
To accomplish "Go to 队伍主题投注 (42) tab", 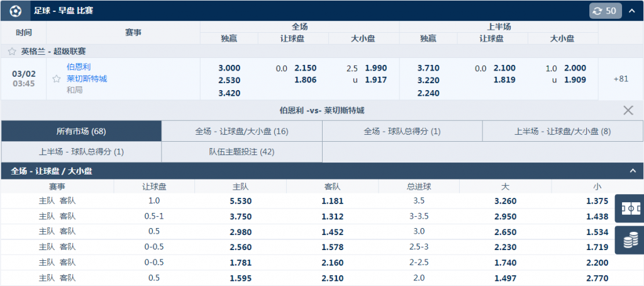I will (241, 151).
